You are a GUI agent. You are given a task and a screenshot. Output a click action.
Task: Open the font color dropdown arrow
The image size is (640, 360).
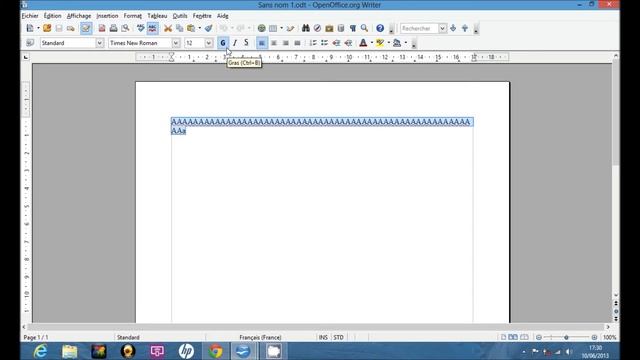tap(371, 43)
